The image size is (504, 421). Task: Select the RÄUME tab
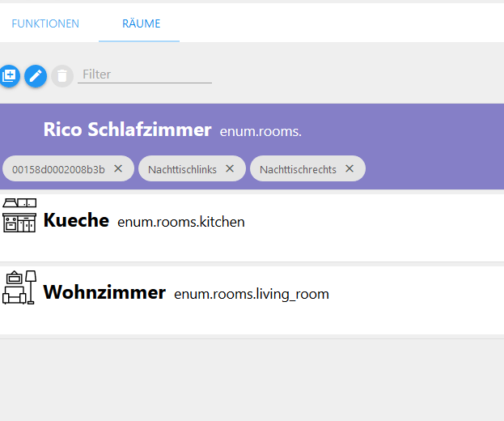[x=141, y=23]
